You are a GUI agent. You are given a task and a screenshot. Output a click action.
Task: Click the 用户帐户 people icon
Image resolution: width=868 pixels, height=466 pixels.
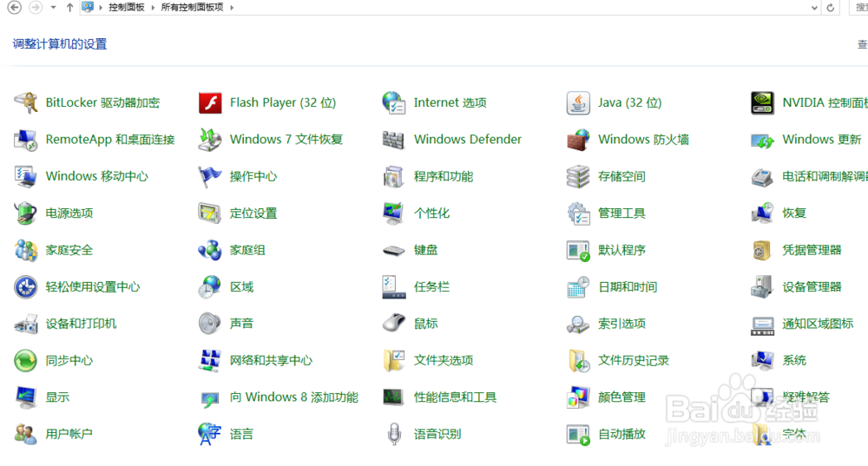(25, 434)
